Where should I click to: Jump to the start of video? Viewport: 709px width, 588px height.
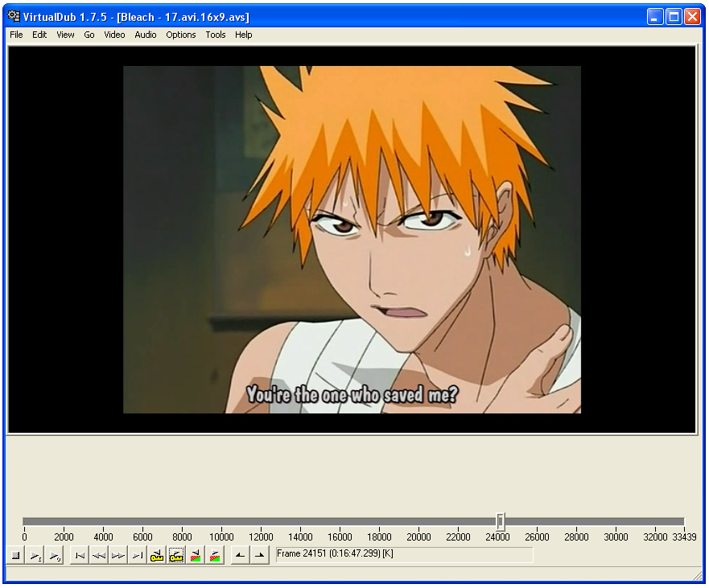[x=80, y=556]
